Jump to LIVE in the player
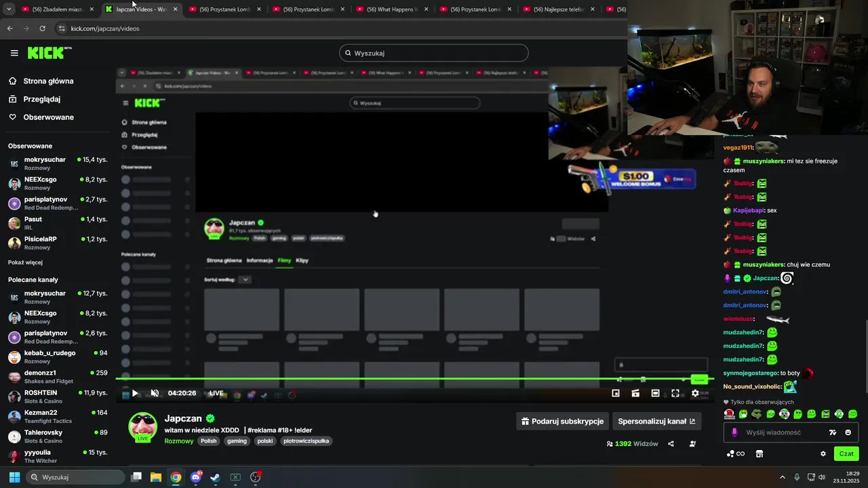Screen dimensions: 868x488 click(x=216, y=393)
